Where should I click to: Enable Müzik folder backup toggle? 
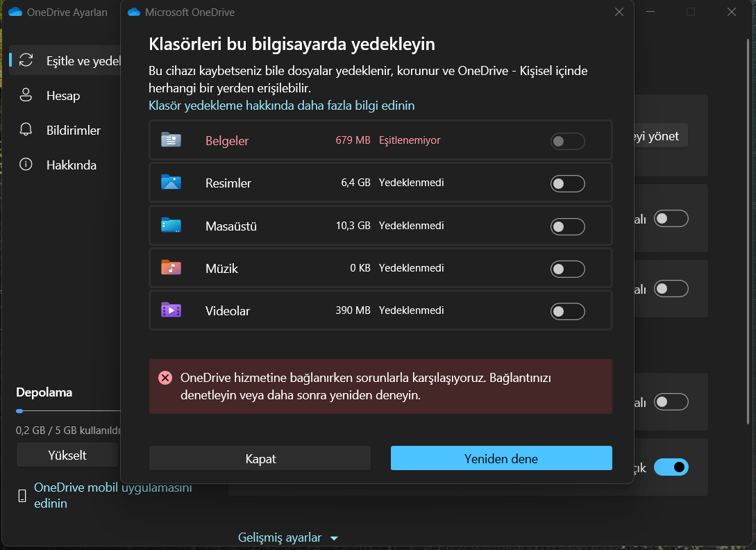click(567, 269)
